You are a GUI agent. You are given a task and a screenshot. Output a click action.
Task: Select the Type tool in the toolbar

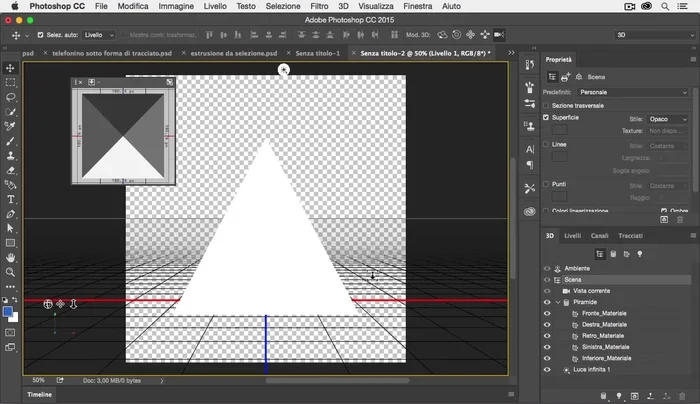pos(10,199)
